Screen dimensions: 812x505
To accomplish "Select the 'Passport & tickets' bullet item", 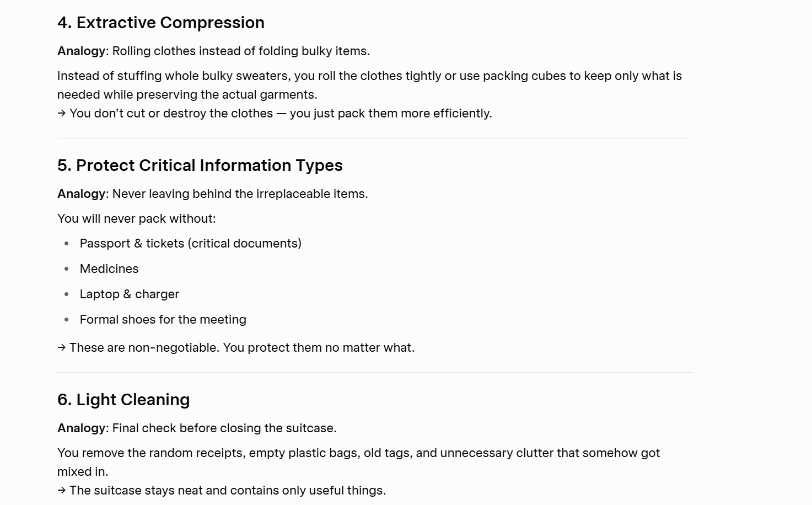I will tap(191, 244).
